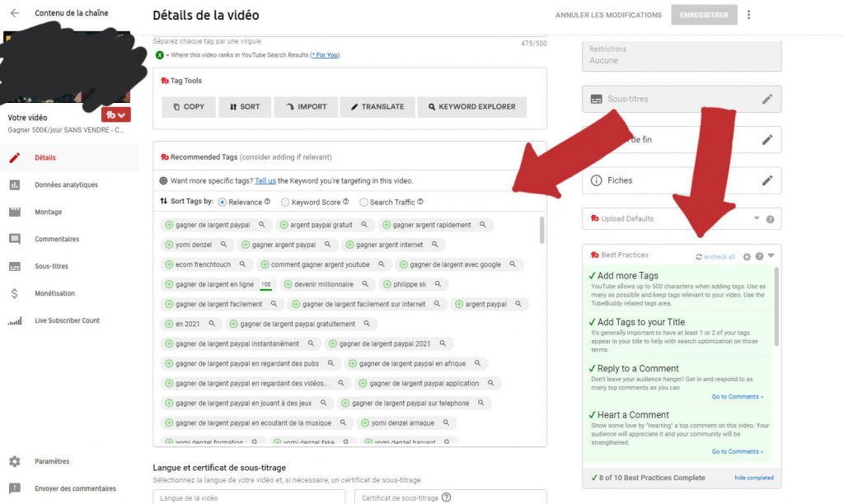
Task: Click the SORT tags button
Action: tap(244, 106)
